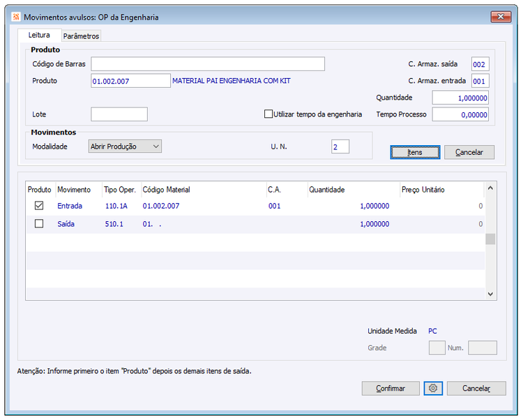Click the bottom Cancelar button
523x420 pixels.
pyautogui.click(x=476, y=389)
